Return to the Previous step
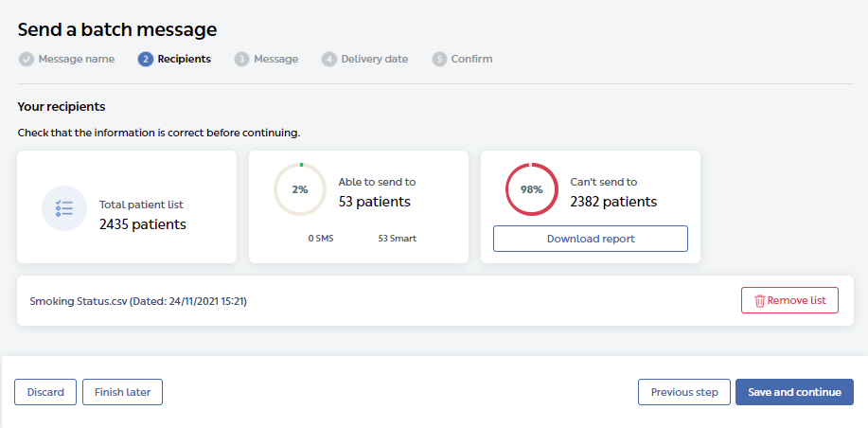The height and width of the screenshot is (428, 868). pos(683,392)
